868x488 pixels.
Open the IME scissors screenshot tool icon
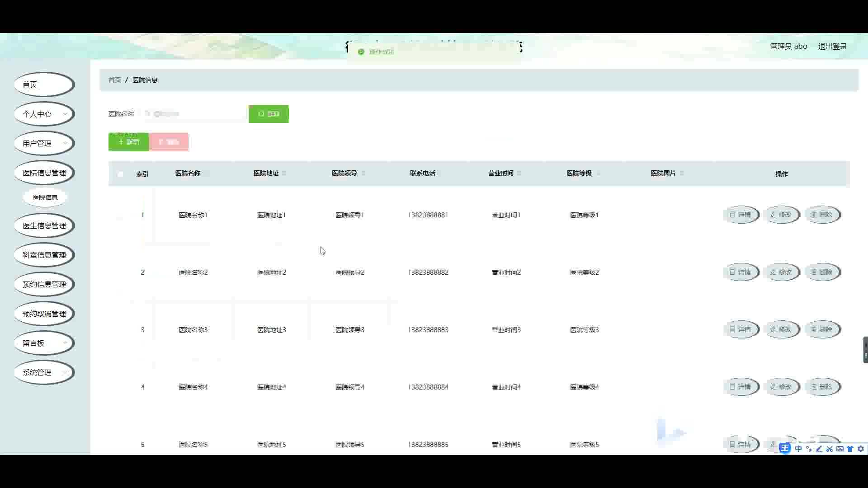click(829, 449)
